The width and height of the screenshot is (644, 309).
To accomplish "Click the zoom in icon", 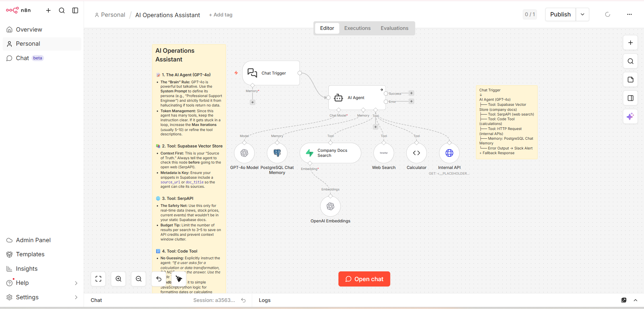I will 119,279.
